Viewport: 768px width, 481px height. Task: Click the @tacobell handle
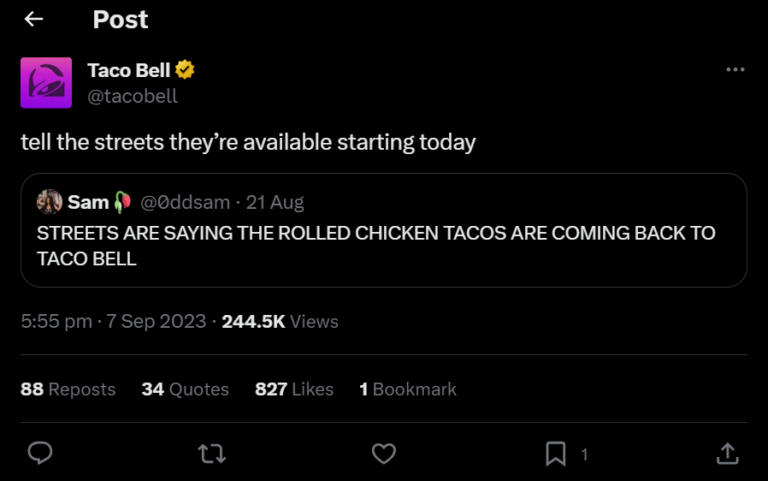(132, 96)
